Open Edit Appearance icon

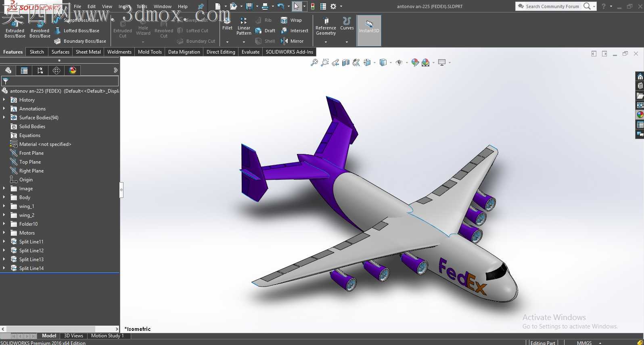coord(415,62)
